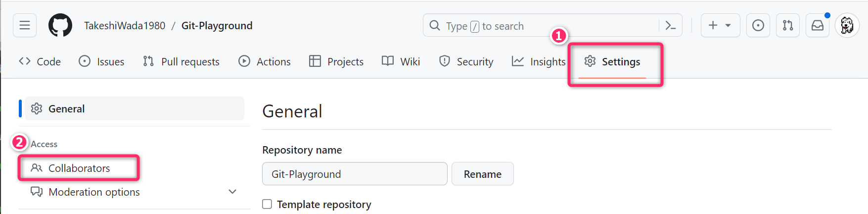Switch to the Code tab
The image size is (868, 214).
pos(40,61)
